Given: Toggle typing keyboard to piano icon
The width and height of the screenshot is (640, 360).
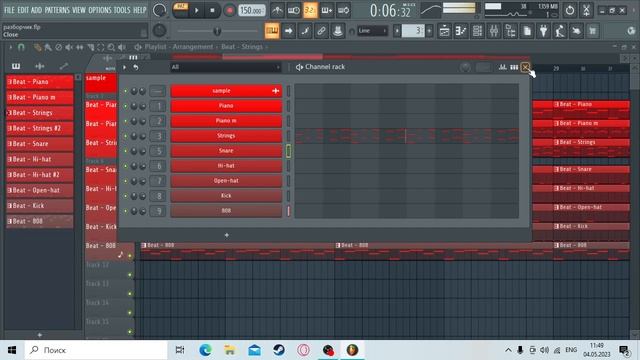Looking at the screenshot, I should click(x=272, y=31).
